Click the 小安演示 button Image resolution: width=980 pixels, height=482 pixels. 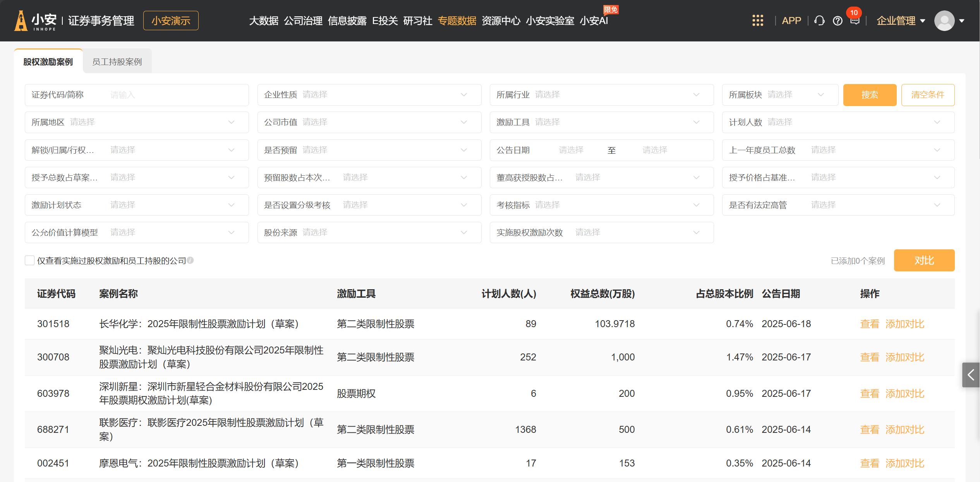(x=171, y=21)
